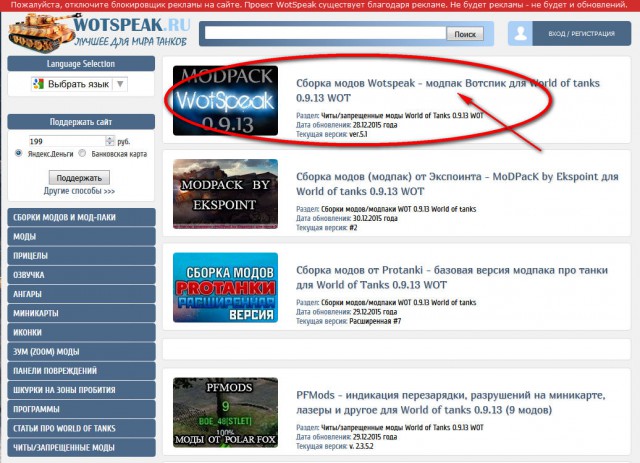Open the Сборка модов Wotspeak article title

click(448, 90)
